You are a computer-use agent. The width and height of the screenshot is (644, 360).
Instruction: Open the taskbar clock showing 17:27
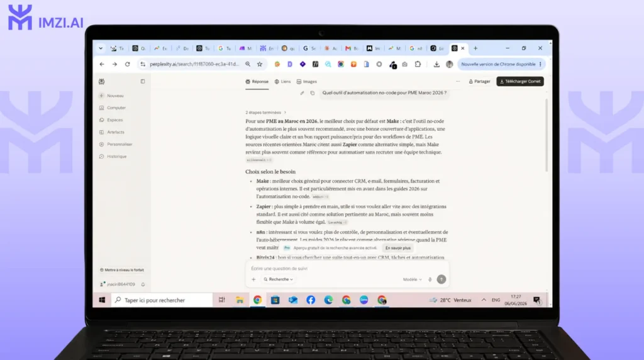pyautogui.click(x=516, y=300)
